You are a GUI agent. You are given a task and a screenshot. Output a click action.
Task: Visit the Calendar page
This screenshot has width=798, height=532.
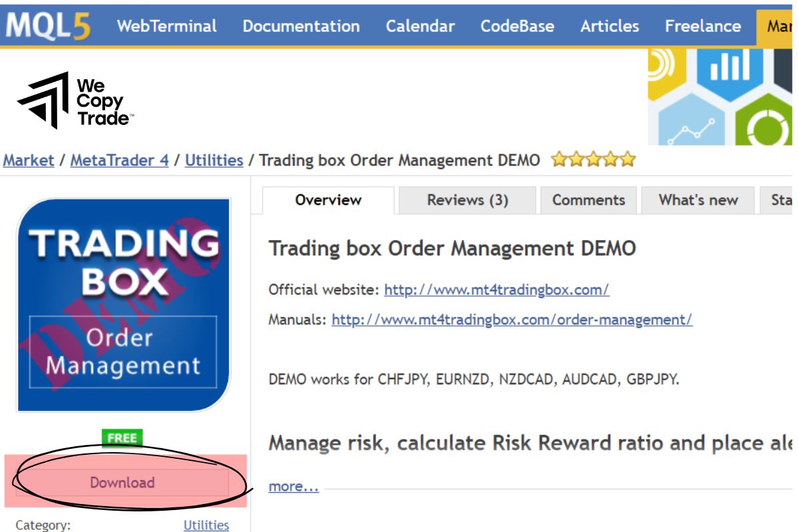click(x=420, y=26)
